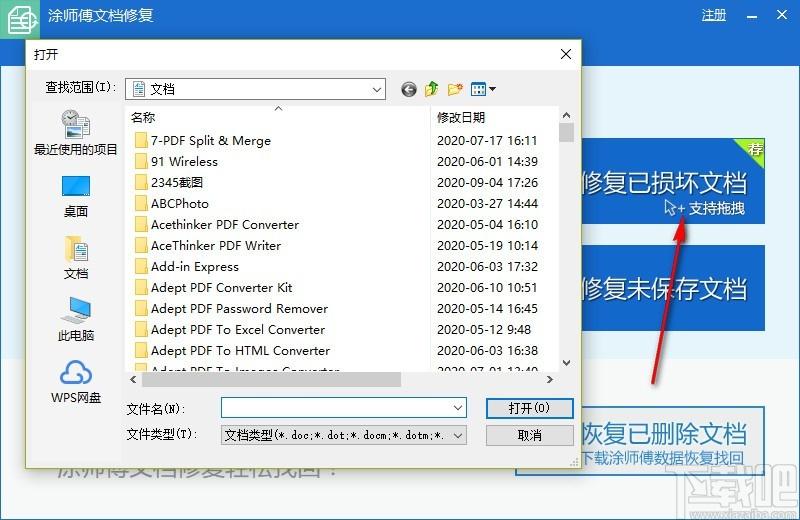
Task: Click date 2020-05-04 16:10
Action: (x=487, y=224)
